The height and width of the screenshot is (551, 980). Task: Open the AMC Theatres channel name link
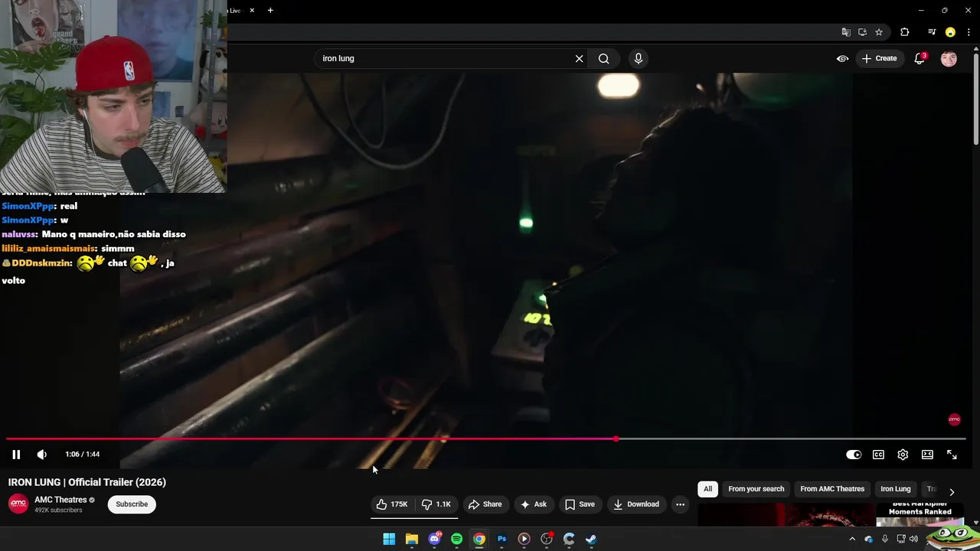(60, 500)
